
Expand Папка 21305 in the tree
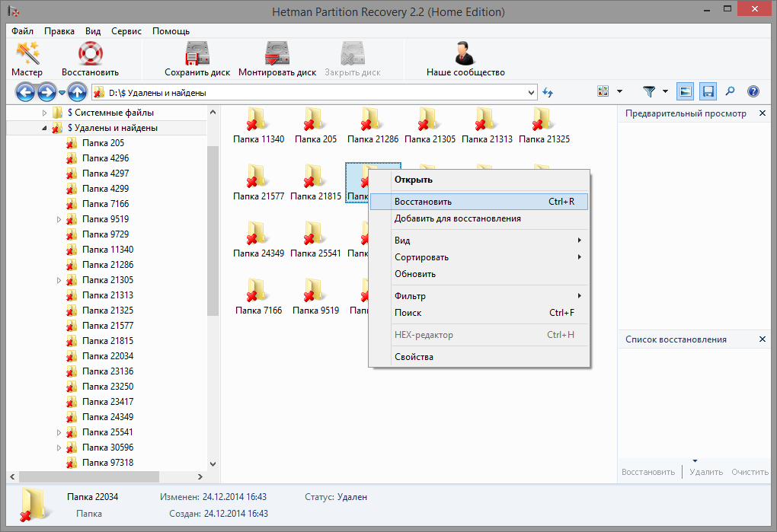[x=59, y=280]
